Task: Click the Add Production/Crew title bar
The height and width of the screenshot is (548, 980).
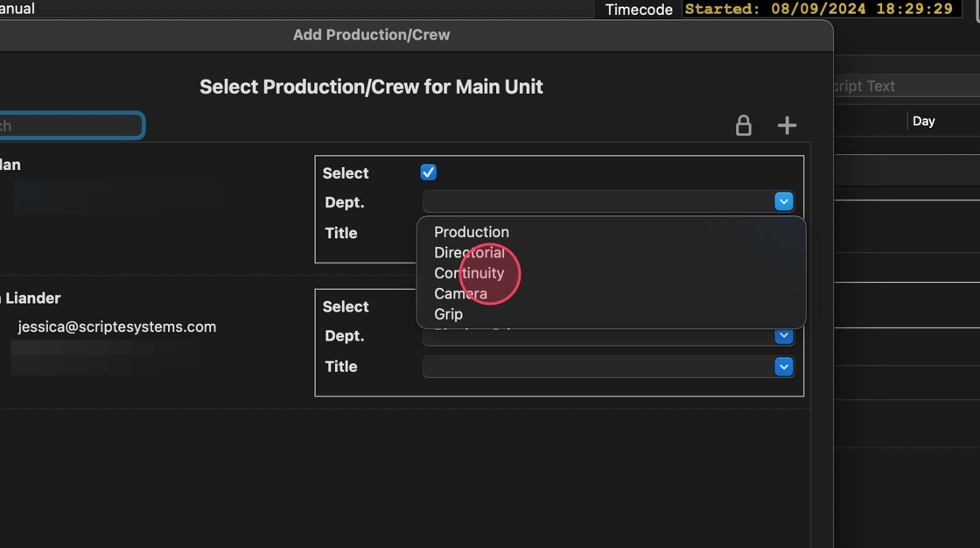Action: click(371, 35)
